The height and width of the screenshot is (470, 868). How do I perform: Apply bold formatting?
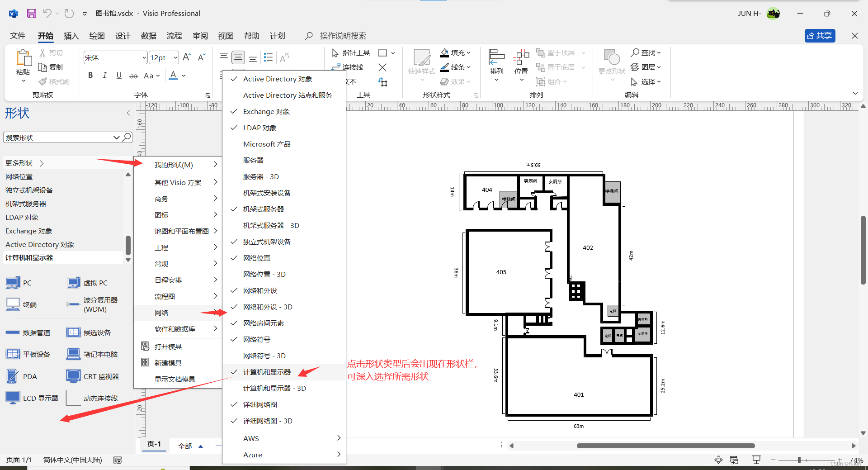tap(90, 76)
